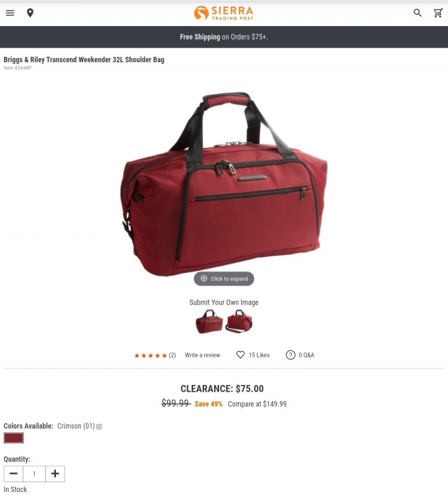Open the hamburger navigation menu
448x497 pixels.
10,13
